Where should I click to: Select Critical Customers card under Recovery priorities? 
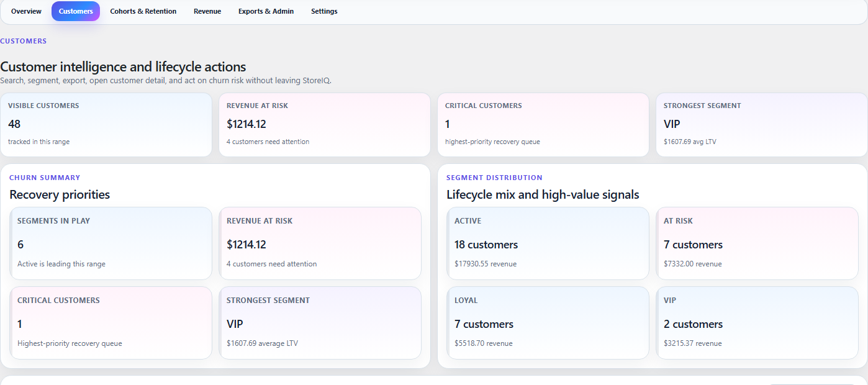click(111, 323)
